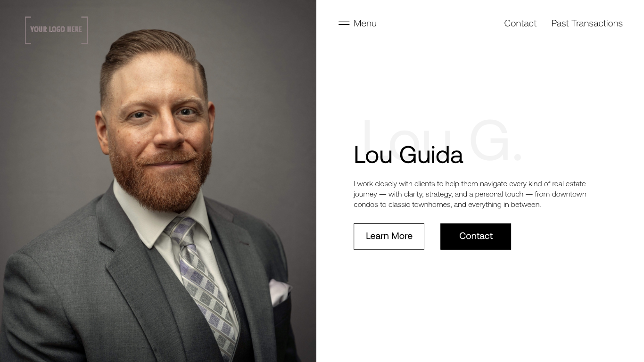Open the hamburger menu icon
Image resolution: width=644 pixels, height=362 pixels.
344,23
